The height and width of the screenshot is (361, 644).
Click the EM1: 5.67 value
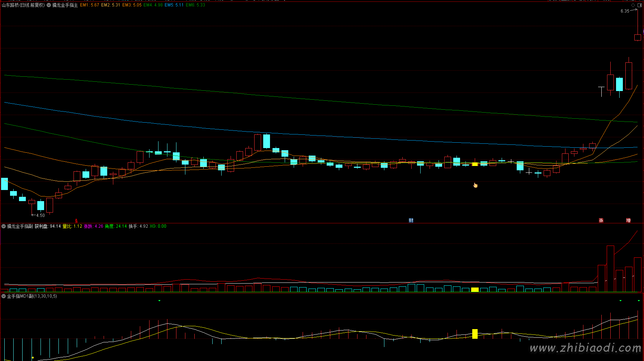[89, 5]
